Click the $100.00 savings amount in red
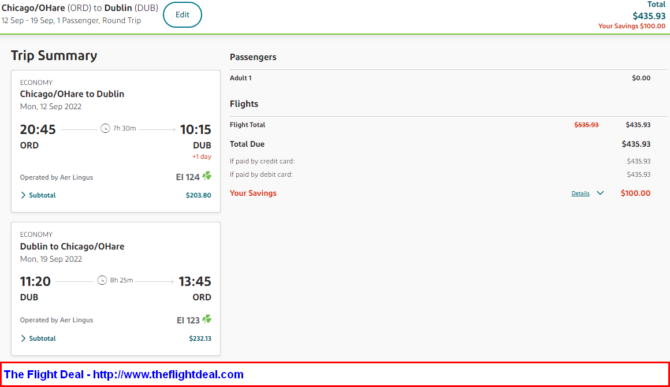The width and height of the screenshot is (670, 387). [635, 193]
